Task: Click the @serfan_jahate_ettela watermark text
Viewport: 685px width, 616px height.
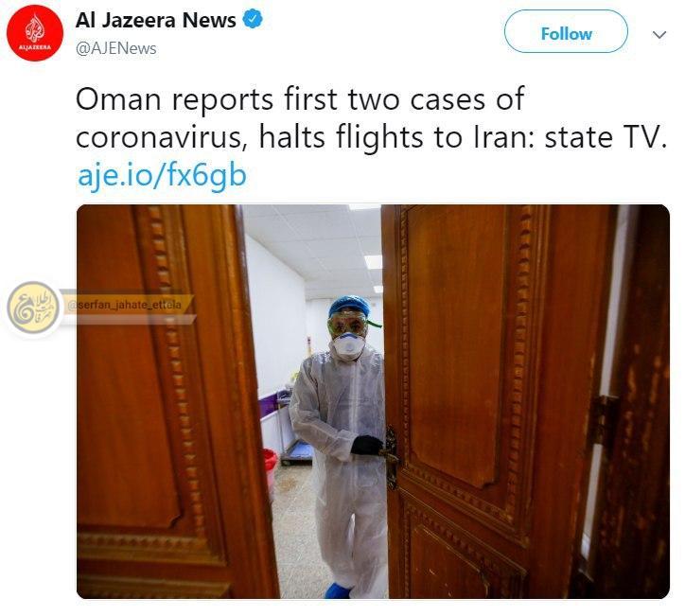Action: (125, 305)
